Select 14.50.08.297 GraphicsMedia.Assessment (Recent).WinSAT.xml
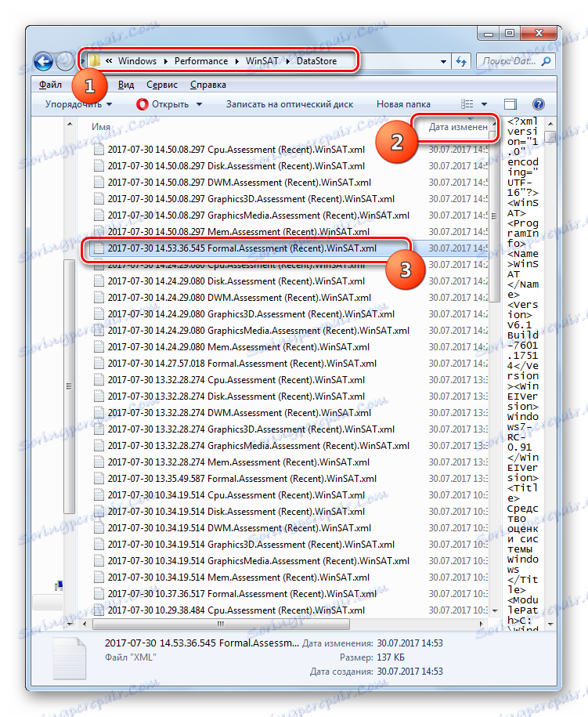 tap(258, 215)
